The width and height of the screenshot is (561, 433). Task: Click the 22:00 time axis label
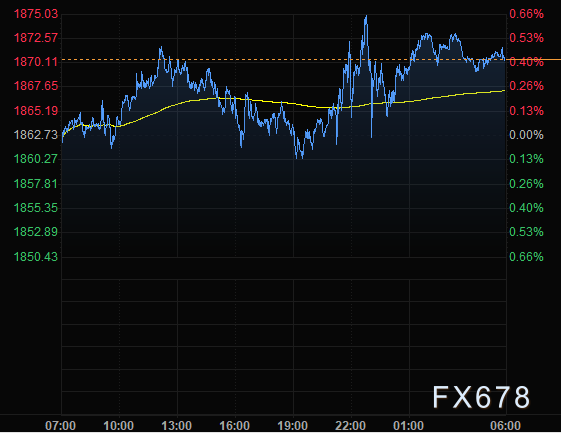pyautogui.click(x=351, y=426)
